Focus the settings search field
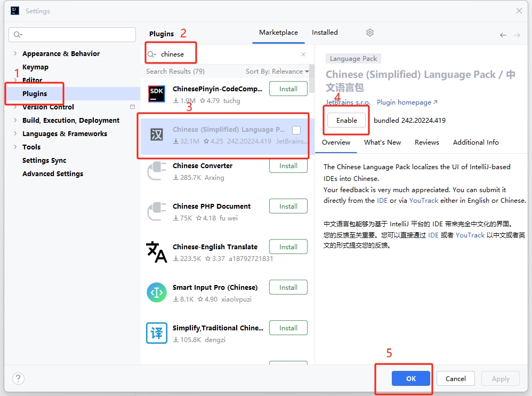Image resolution: width=532 pixels, height=396 pixels. pos(72,35)
